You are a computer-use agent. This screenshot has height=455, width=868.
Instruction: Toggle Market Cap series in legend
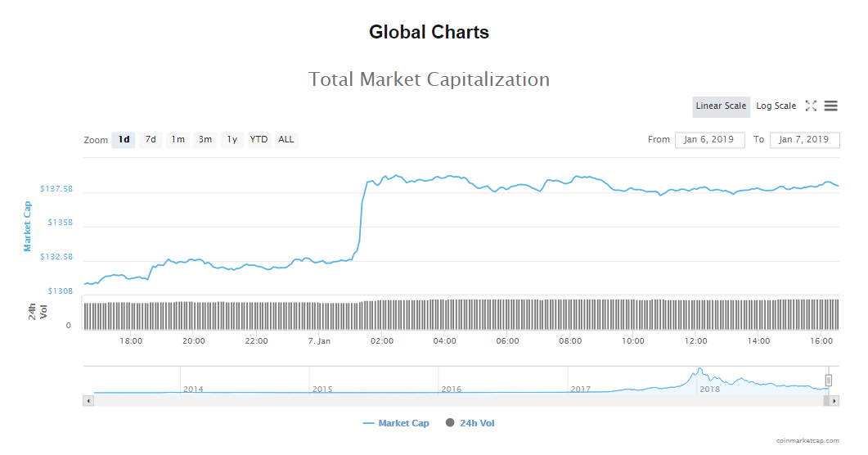(x=396, y=423)
